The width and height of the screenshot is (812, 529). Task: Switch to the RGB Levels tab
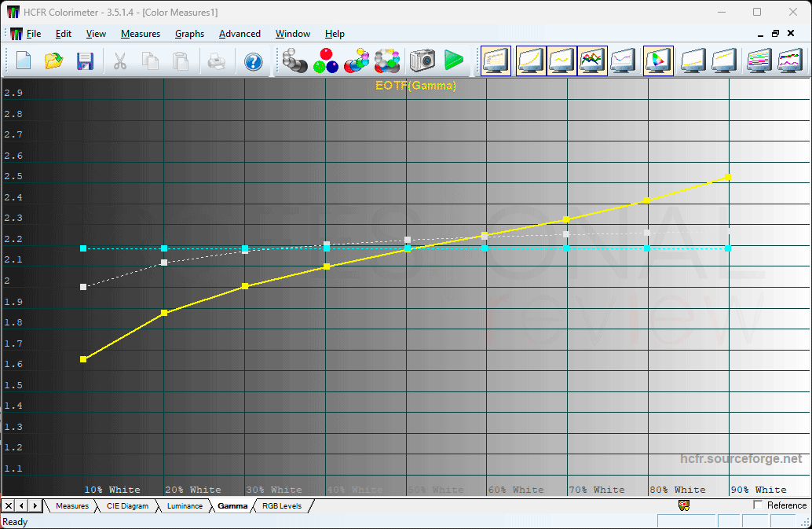click(x=282, y=505)
